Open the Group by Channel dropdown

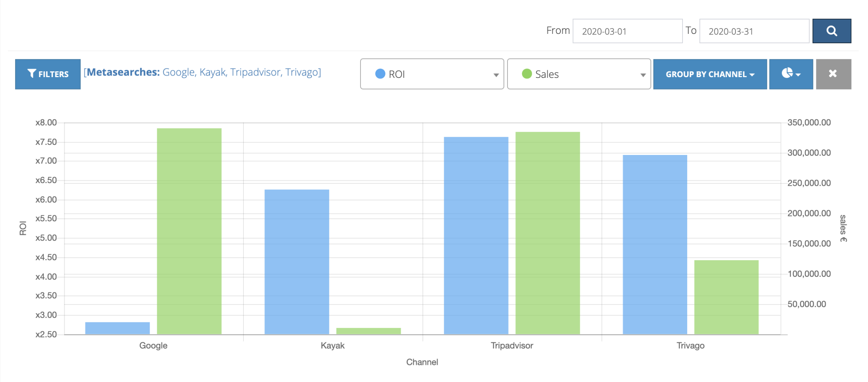pos(710,74)
